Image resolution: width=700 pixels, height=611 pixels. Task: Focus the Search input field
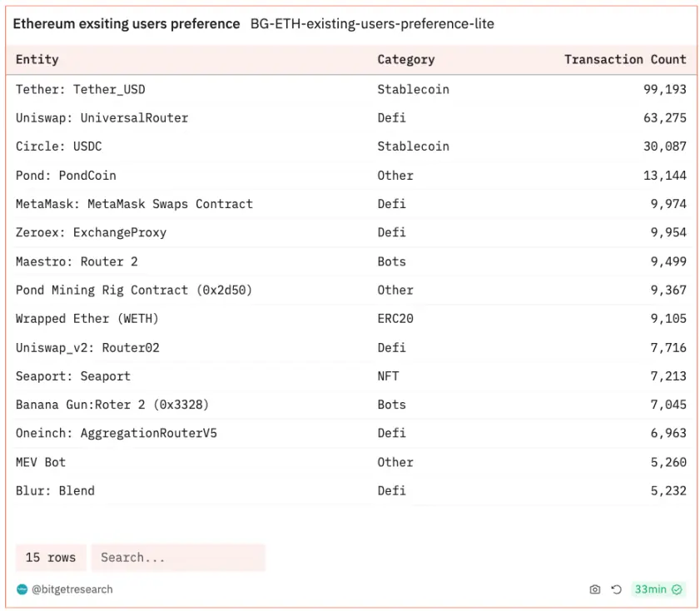click(178, 558)
